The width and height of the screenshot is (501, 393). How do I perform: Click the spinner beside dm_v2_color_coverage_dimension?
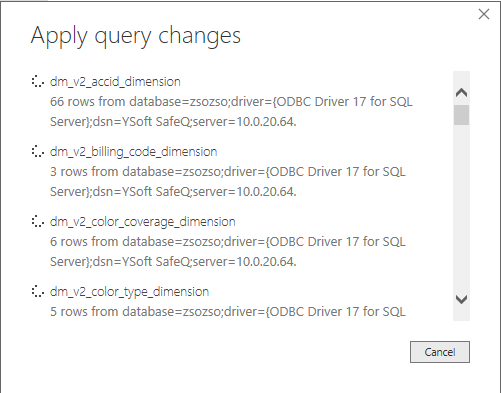(x=38, y=222)
